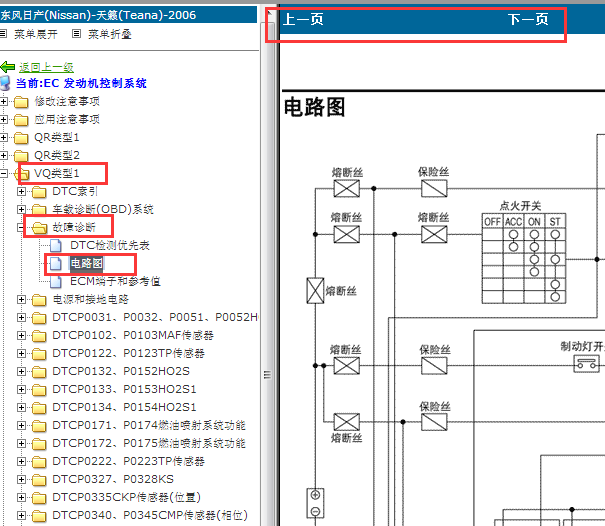605x526 pixels.
Task: Click the DTCP0335CKP传感器 folder icon
Action: click(x=39, y=497)
